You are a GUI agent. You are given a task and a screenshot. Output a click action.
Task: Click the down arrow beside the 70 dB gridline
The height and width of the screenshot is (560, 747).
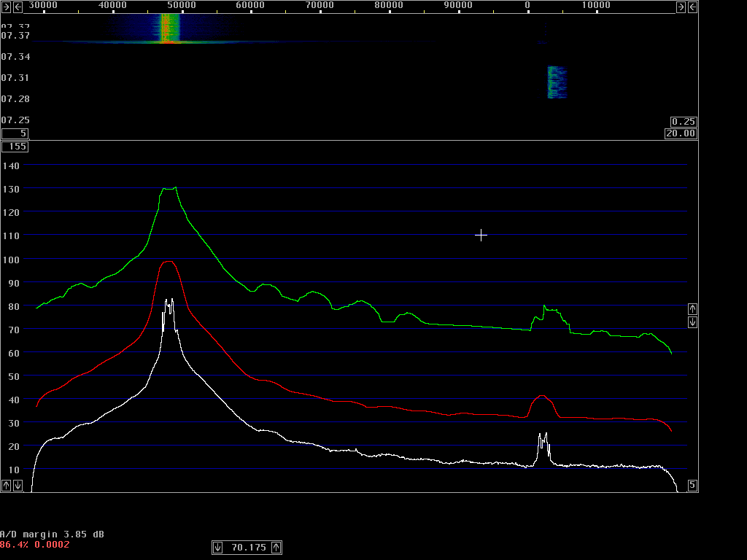tap(692, 322)
